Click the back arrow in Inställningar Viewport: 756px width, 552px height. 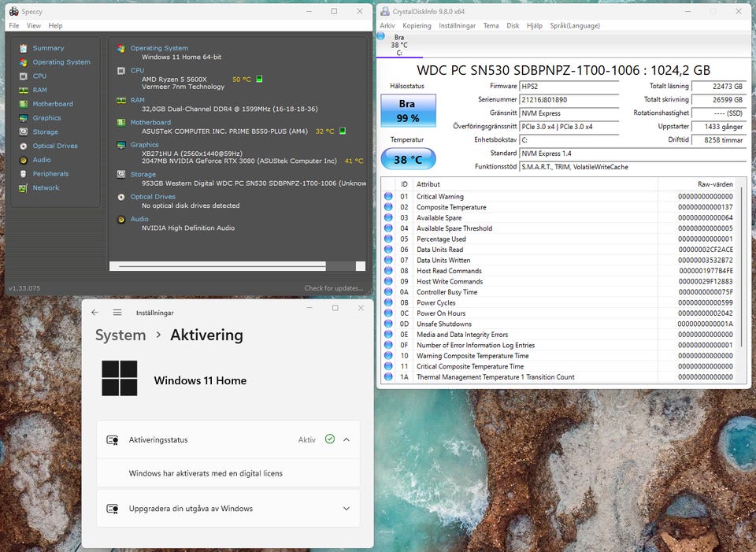tap(95, 313)
